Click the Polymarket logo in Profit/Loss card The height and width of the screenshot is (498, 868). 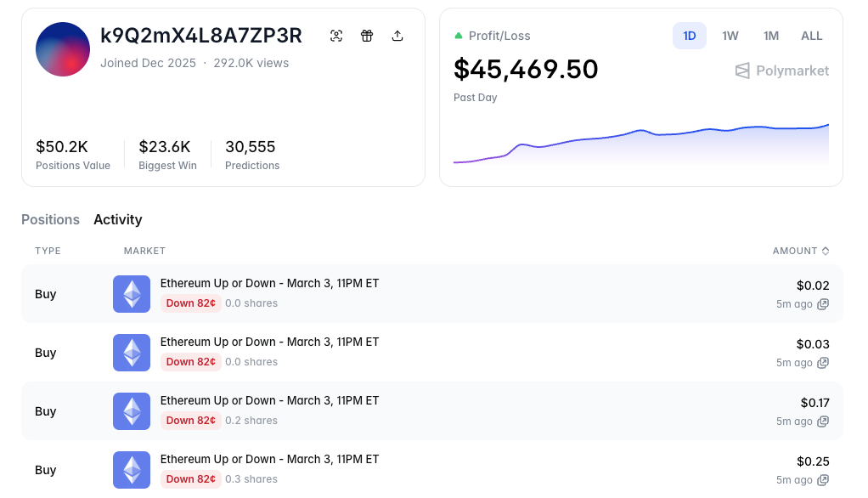781,71
